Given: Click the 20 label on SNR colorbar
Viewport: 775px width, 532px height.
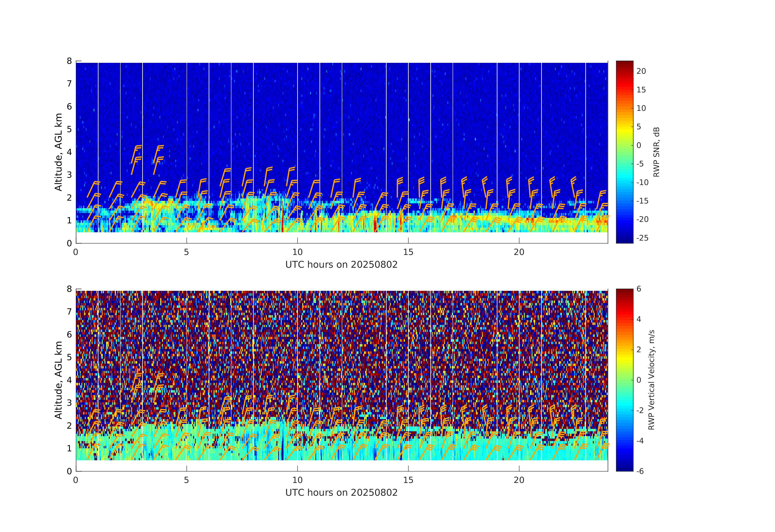Looking at the screenshot, I should tap(641, 71).
